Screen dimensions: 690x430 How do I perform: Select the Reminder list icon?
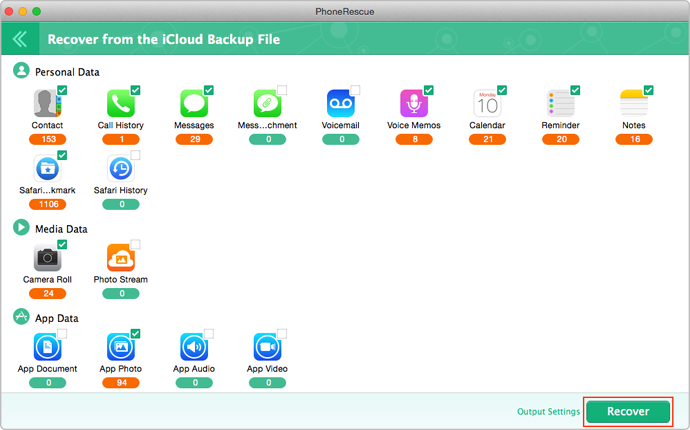tap(560, 103)
